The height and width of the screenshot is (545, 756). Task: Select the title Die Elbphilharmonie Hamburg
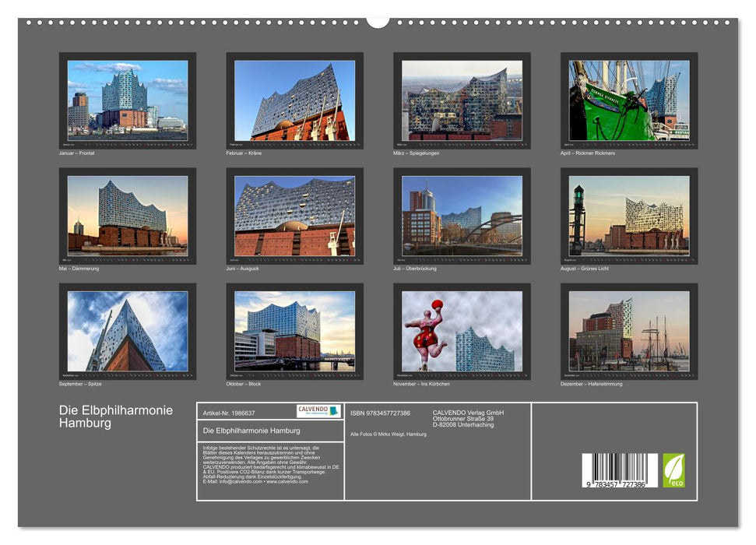[x=114, y=414]
